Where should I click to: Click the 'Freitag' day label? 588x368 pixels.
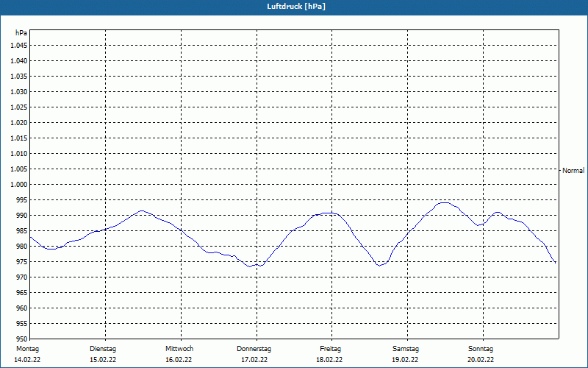(330, 349)
